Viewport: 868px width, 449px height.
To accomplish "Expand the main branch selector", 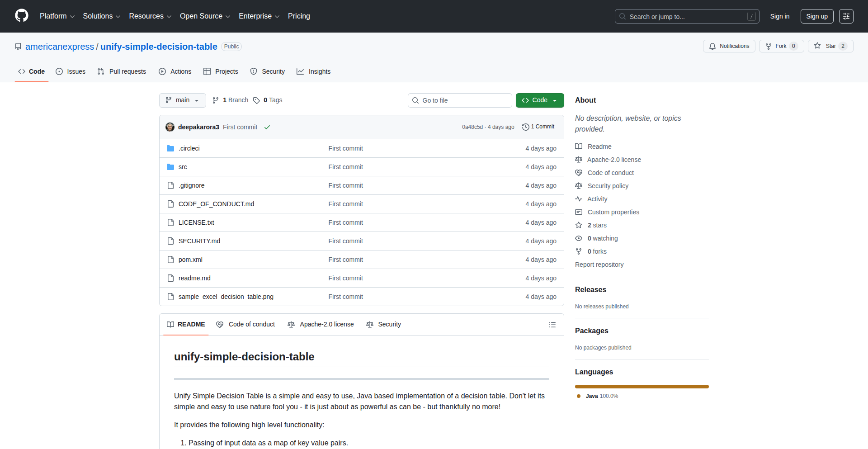I will [182, 100].
